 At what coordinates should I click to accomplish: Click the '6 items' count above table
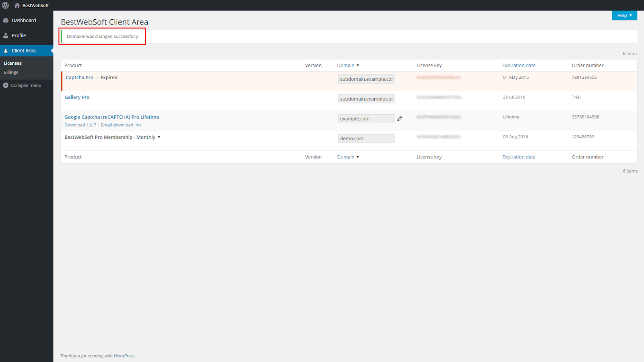[x=630, y=53]
